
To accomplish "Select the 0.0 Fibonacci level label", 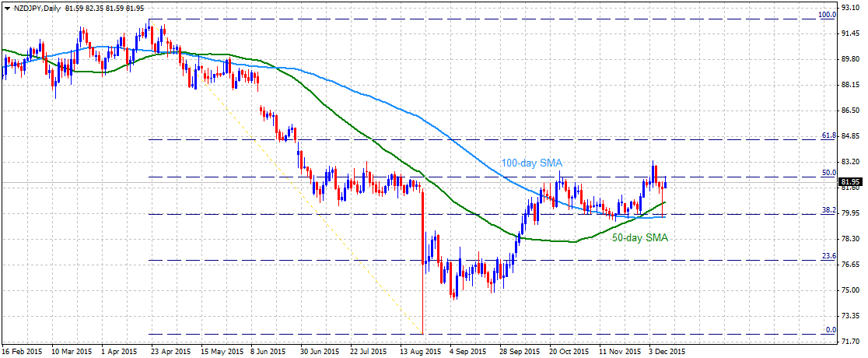I will (831, 329).
